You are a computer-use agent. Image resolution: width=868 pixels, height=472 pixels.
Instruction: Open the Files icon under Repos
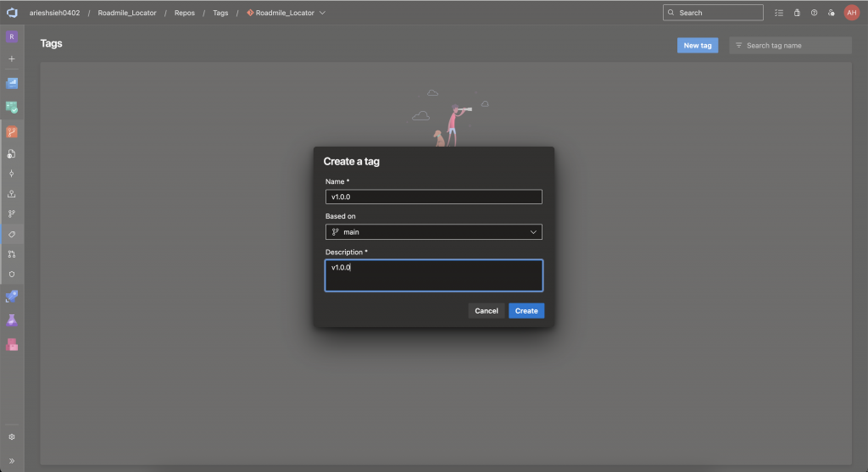12,154
